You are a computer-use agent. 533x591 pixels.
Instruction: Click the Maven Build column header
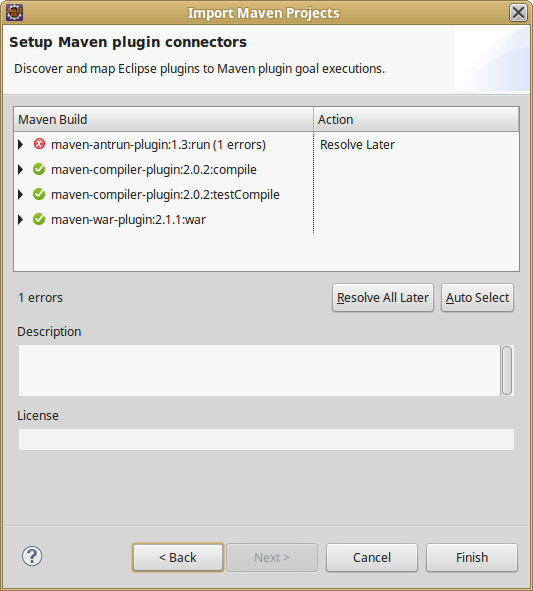pos(164,119)
